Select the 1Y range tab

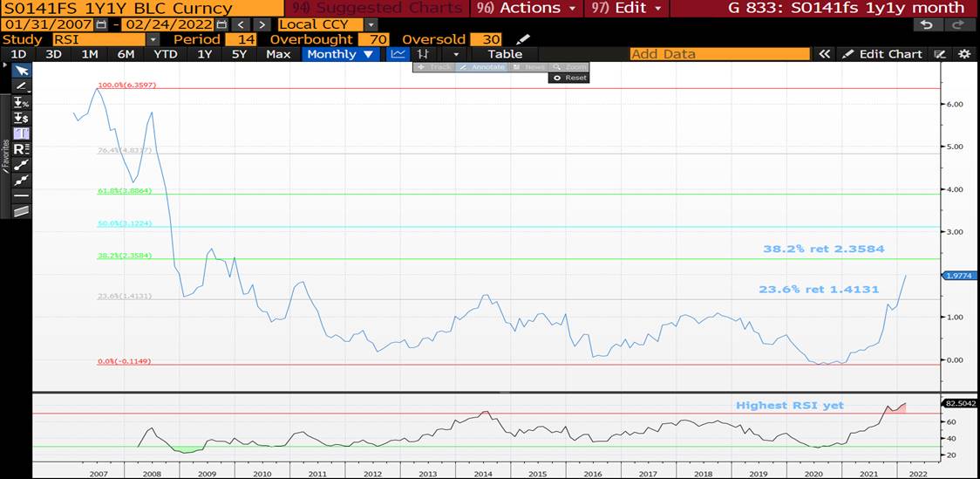205,54
